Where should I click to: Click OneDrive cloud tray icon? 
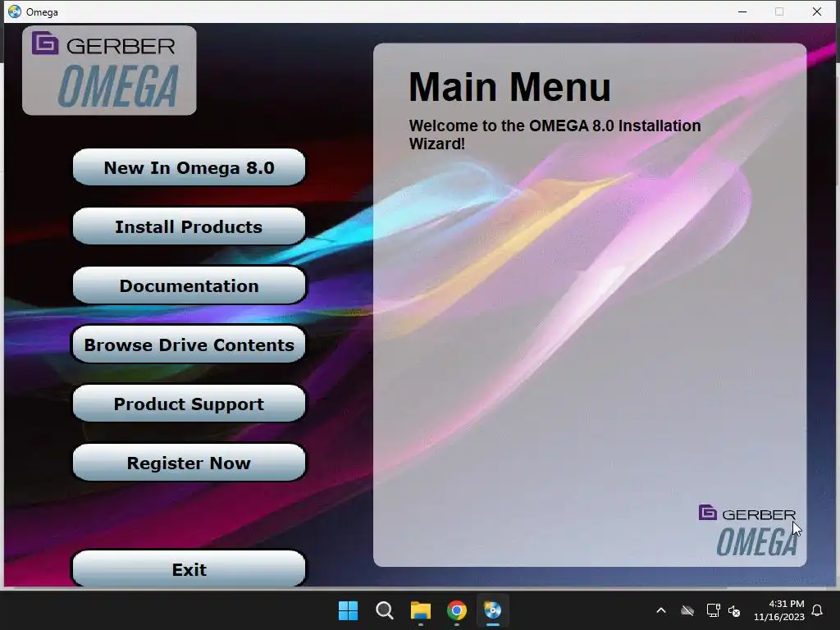[687, 610]
